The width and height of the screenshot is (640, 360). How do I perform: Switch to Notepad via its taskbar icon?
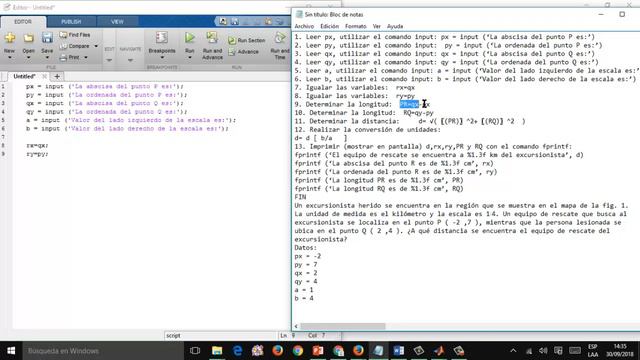click(378, 351)
